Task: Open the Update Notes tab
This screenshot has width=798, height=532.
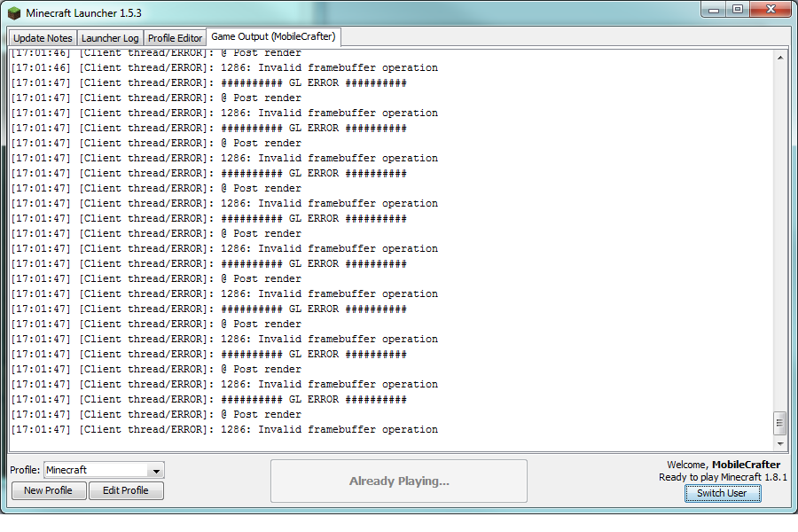Action: (43, 38)
